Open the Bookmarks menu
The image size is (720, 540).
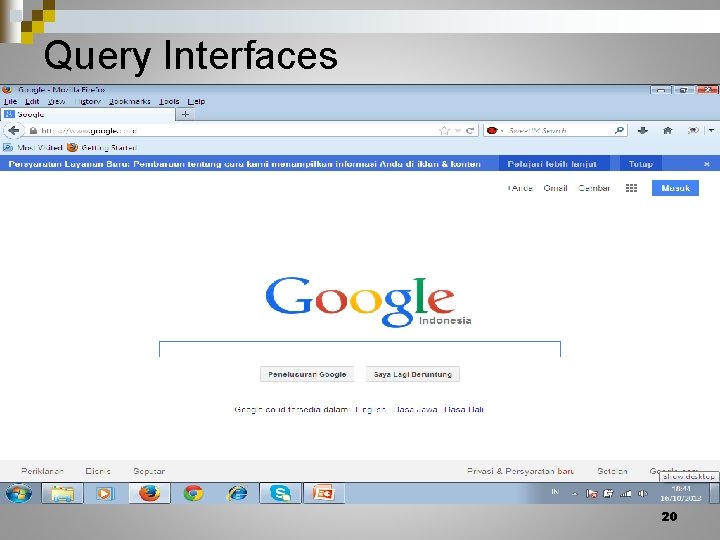129,101
